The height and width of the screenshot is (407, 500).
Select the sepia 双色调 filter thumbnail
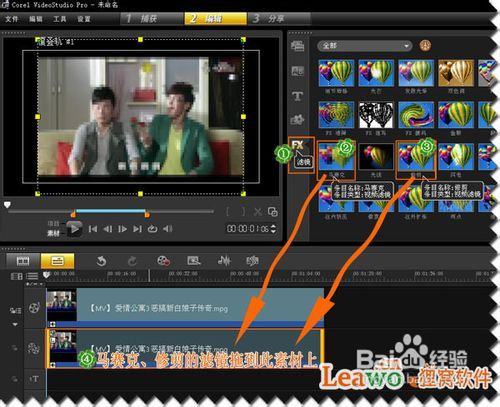click(x=456, y=73)
